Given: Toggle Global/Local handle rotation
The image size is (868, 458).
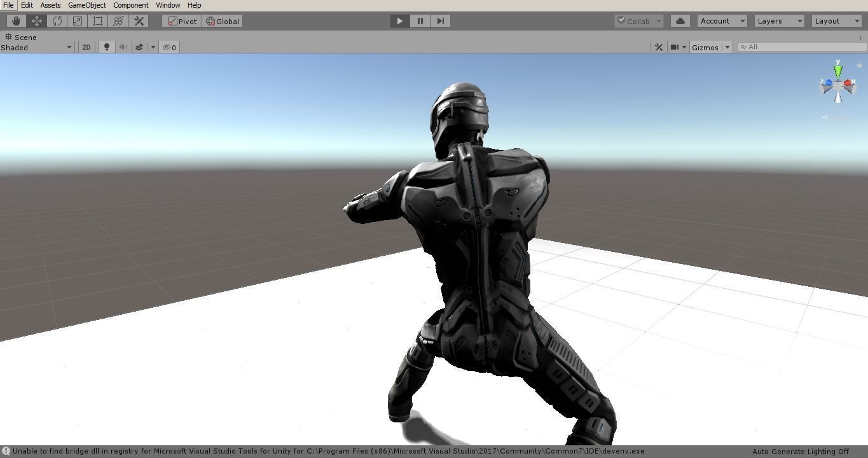Looking at the screenshot, I should (x=223, y=21).
